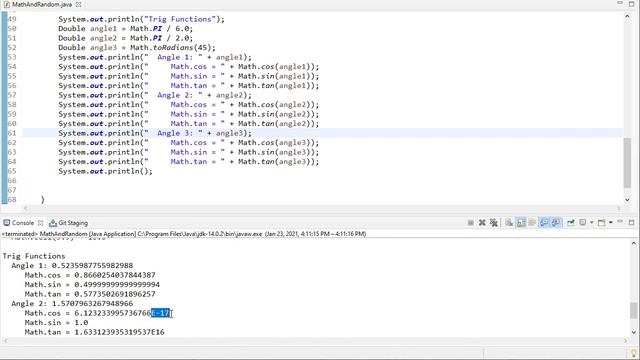The image size is (640, 360).
Task: Click console value 0.49999999999999994
Action: [x=117, y=284]
